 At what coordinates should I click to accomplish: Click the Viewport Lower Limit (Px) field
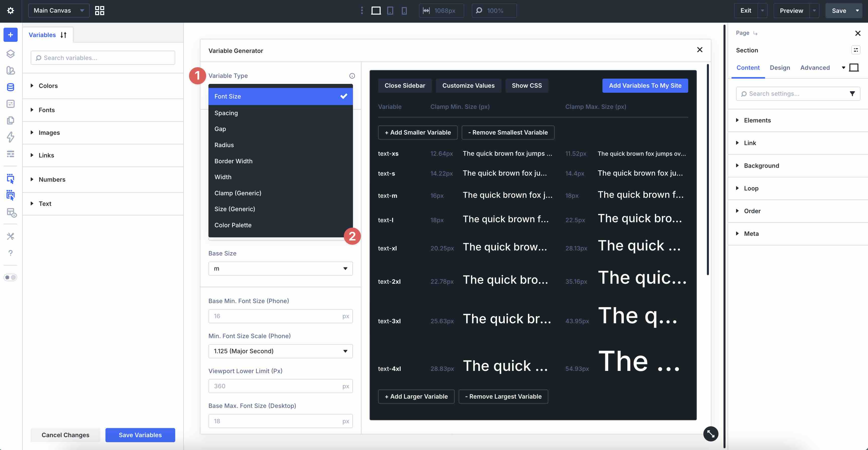280,386
